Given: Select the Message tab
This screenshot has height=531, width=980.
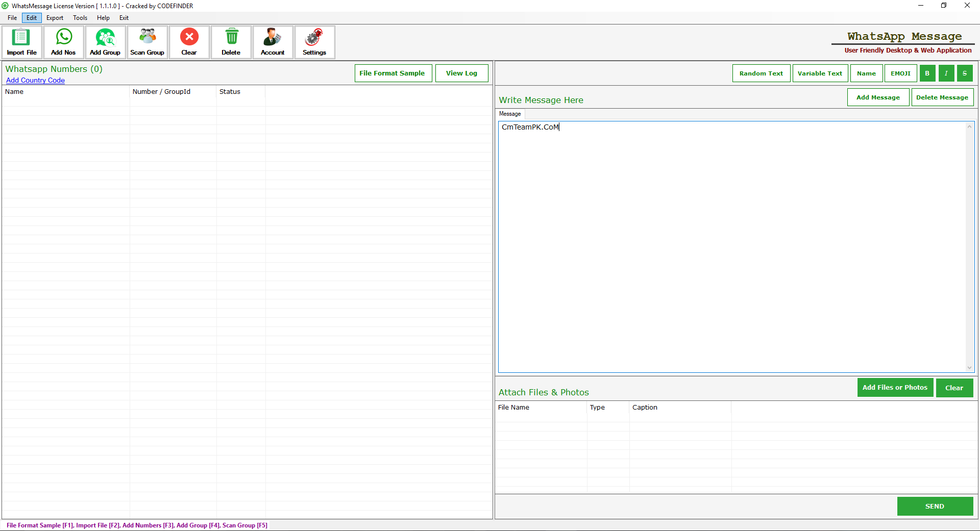Looking at the screenshot, I should [x=510, y=114].
